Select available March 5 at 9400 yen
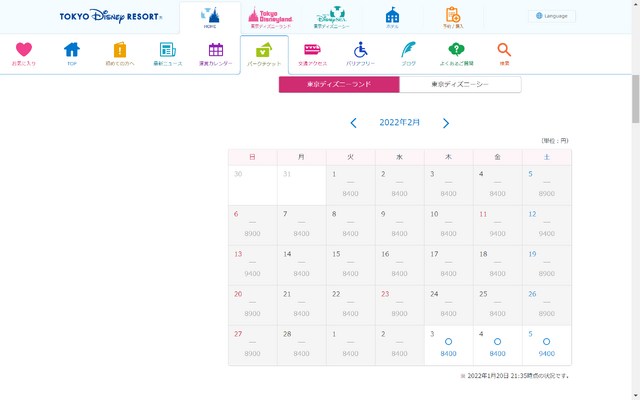The height and width of the screenshot is (400, 640). [547, 345]
